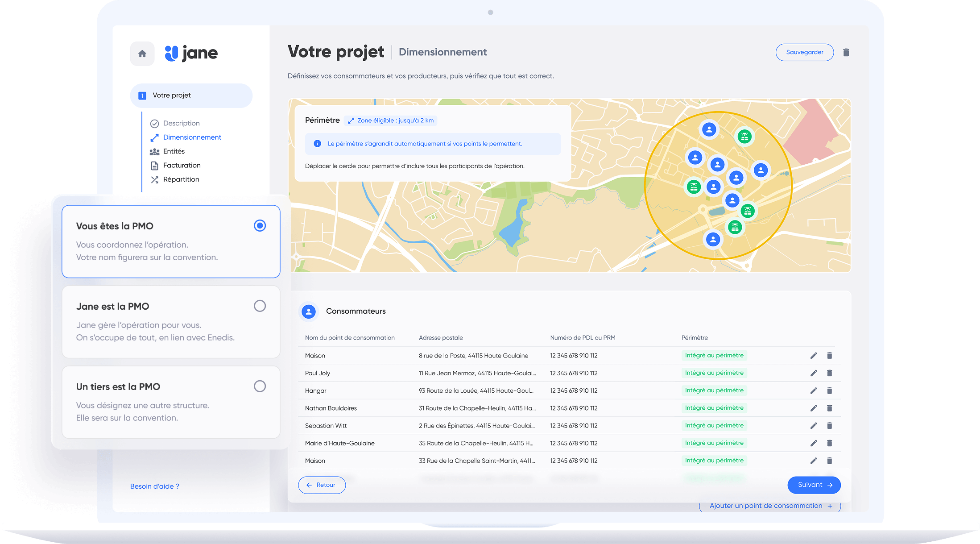The width and height of the screenshot is (980, 544).
Task: Click topmost green producer marker on map
Action: tap(744, 137)
